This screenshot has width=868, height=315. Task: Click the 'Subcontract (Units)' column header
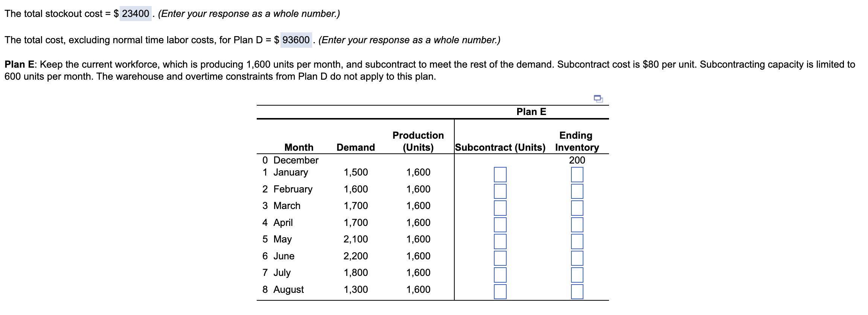(x=500, y=147)
